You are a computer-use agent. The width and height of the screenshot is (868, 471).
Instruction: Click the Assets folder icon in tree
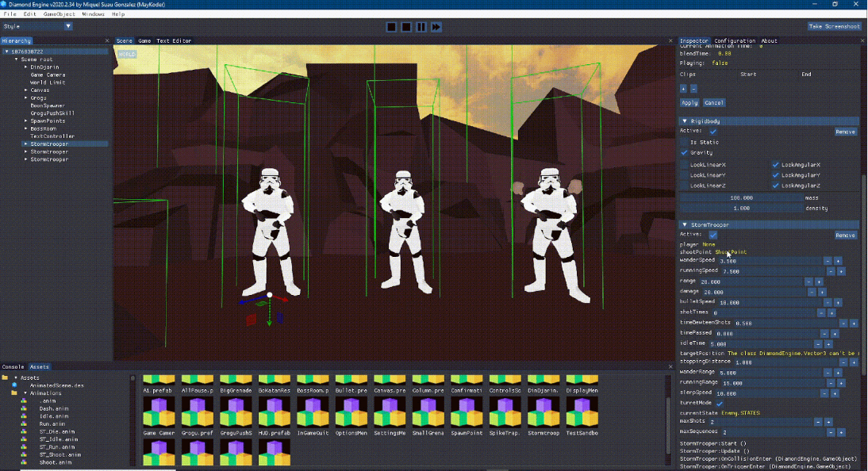[5, 377]
